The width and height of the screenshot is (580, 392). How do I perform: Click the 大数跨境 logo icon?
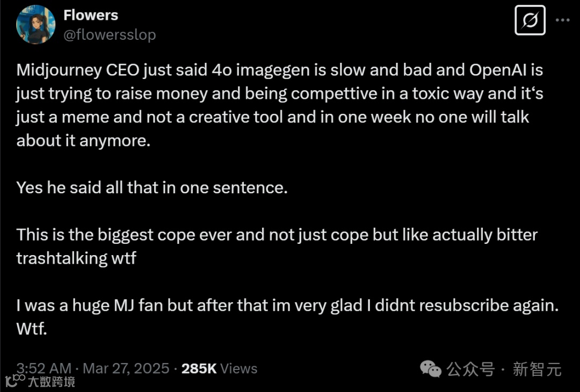[x=15, y=380]
